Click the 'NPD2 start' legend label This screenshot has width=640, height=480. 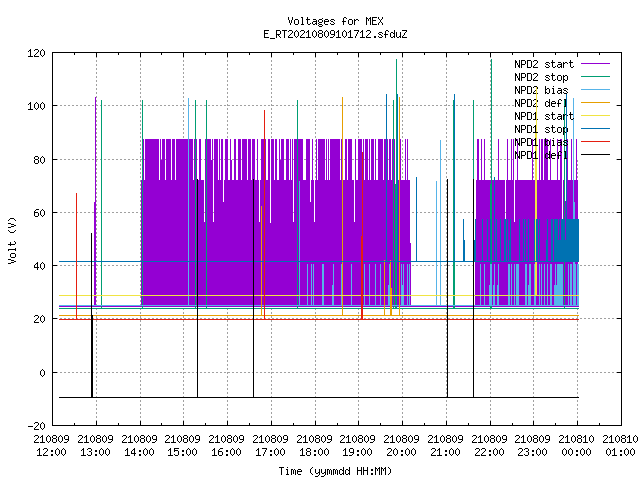544,64
